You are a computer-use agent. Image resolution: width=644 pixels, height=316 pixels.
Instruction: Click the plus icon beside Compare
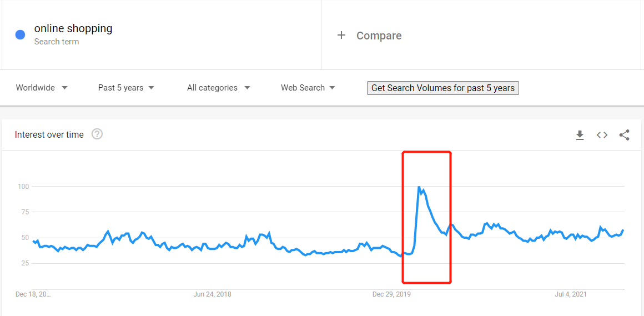(x=341, y=36)
